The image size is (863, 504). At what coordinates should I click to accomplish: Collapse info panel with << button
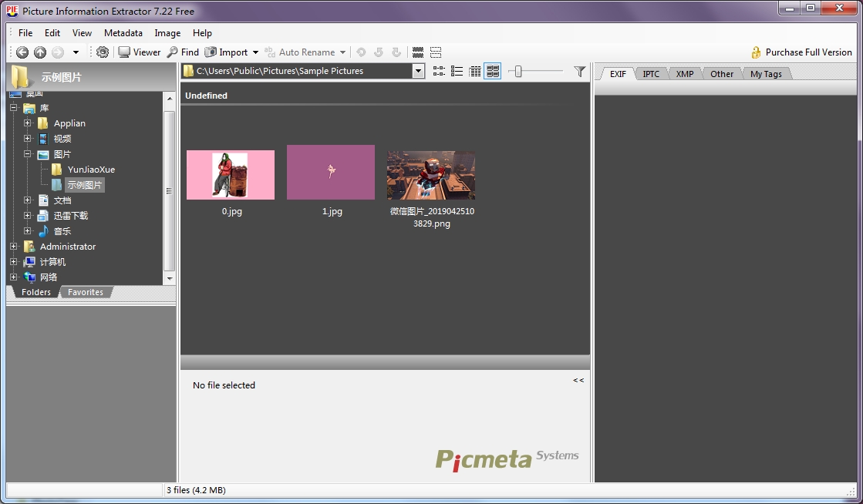(x=578, y=380)
